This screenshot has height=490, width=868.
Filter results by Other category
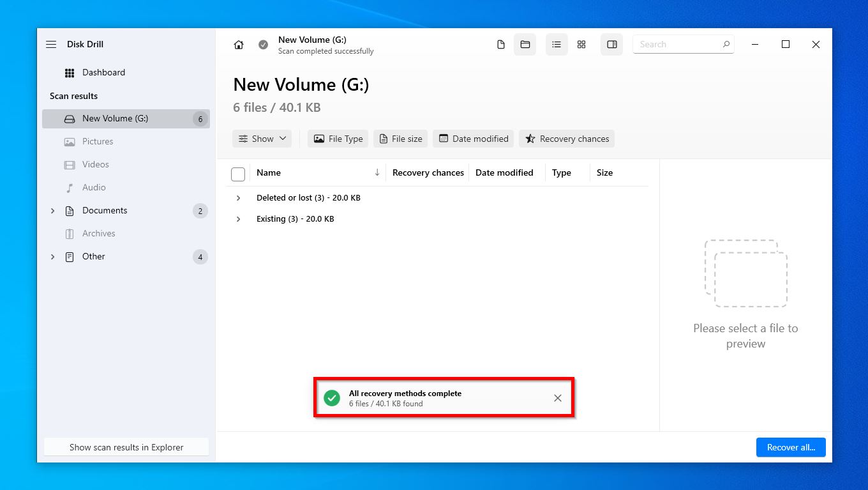(x=126, y=257)
